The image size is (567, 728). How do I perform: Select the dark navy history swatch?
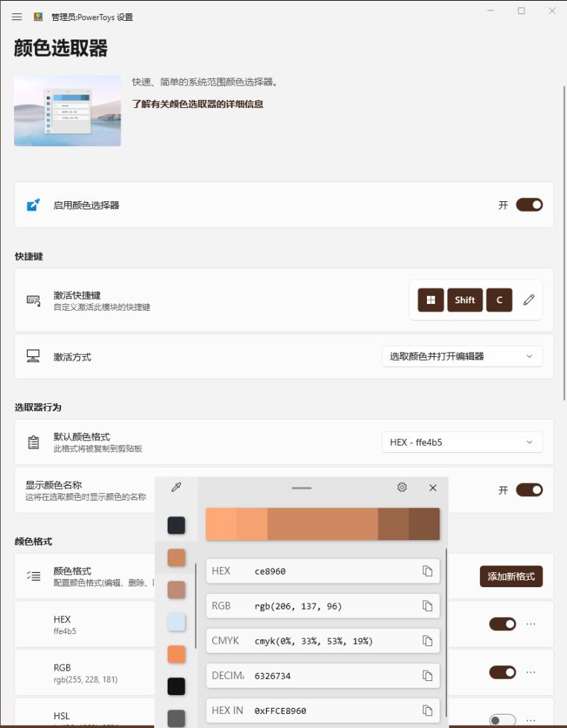point(176,525)
